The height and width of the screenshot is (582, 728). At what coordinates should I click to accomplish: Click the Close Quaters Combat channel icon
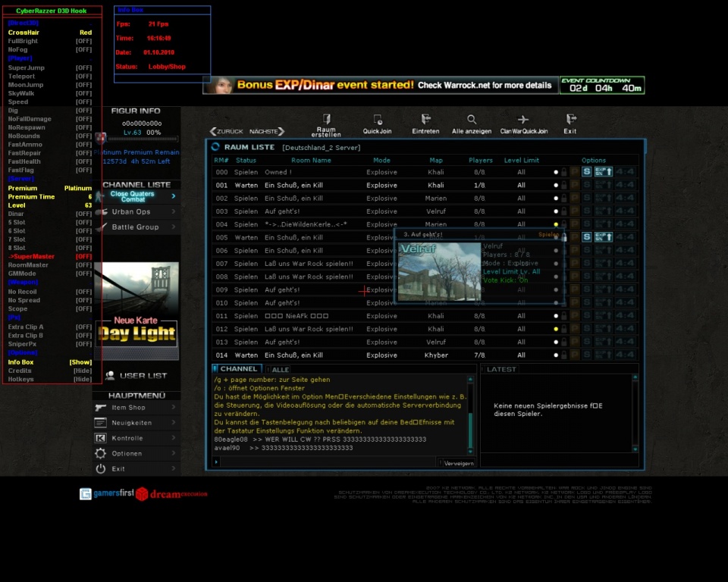point(99,196)
